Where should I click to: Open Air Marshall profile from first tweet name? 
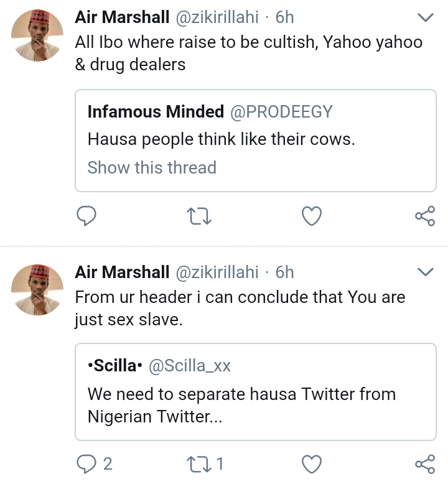pos(122,18)
